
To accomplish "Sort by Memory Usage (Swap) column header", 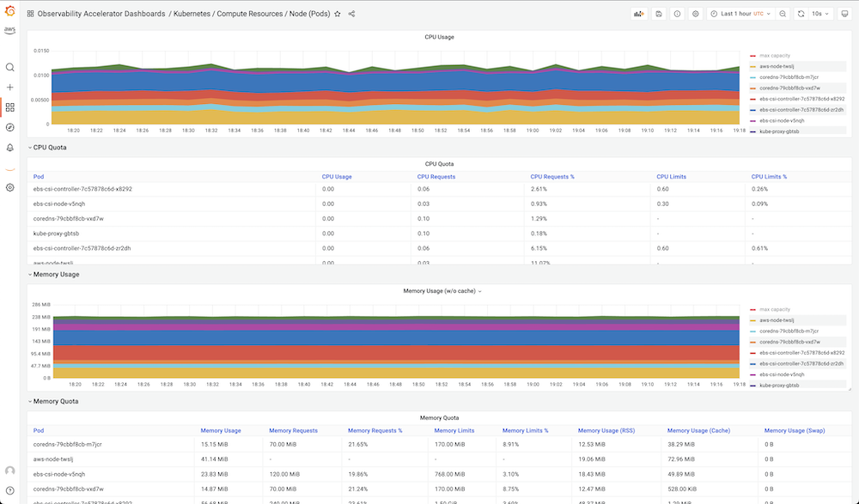I will (795, 431).
